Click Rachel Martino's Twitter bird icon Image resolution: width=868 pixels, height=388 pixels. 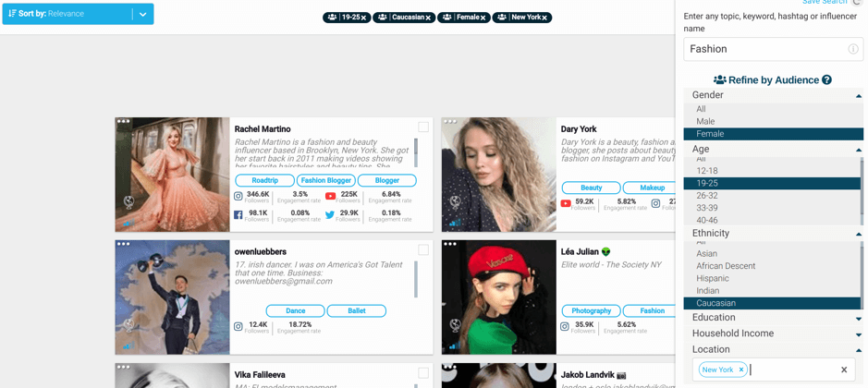pyautogui.click(x=331, y=214)
